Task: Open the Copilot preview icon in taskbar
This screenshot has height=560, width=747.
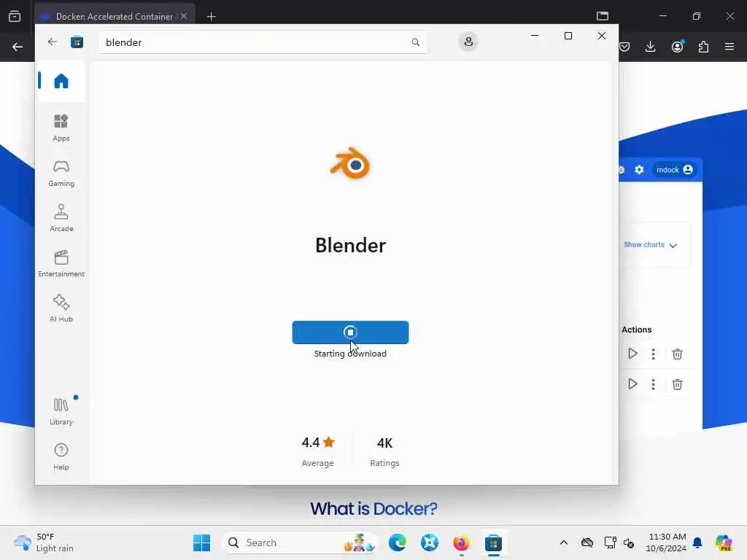Action: 724,542
